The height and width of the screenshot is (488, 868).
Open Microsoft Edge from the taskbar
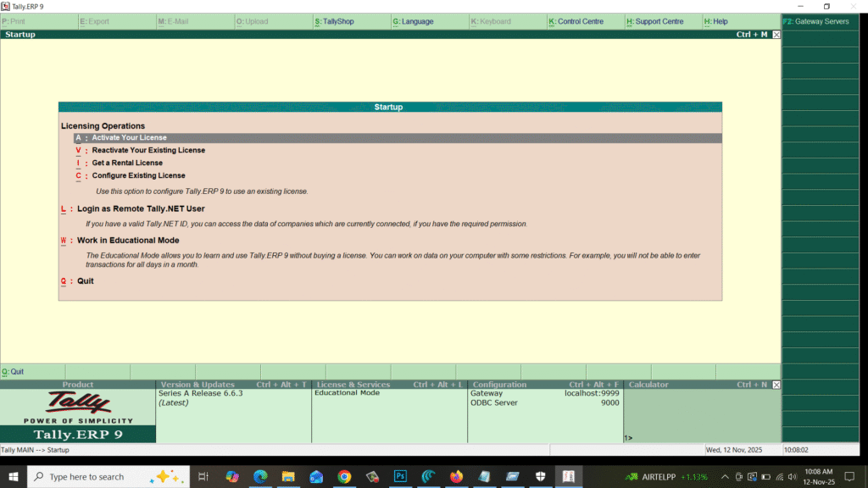point(259,477)
